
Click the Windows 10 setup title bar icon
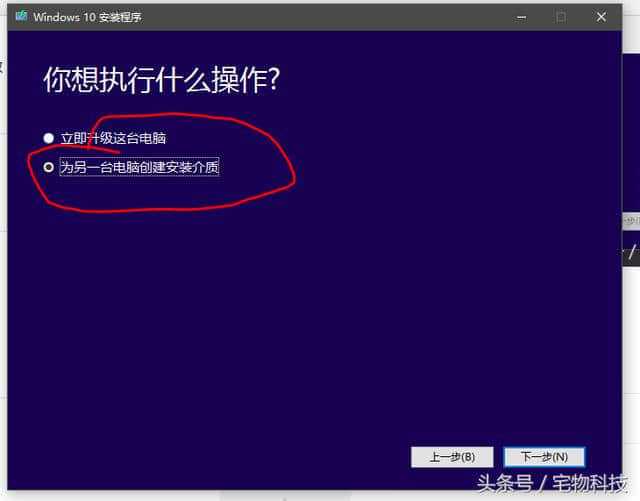click(21, 17)
